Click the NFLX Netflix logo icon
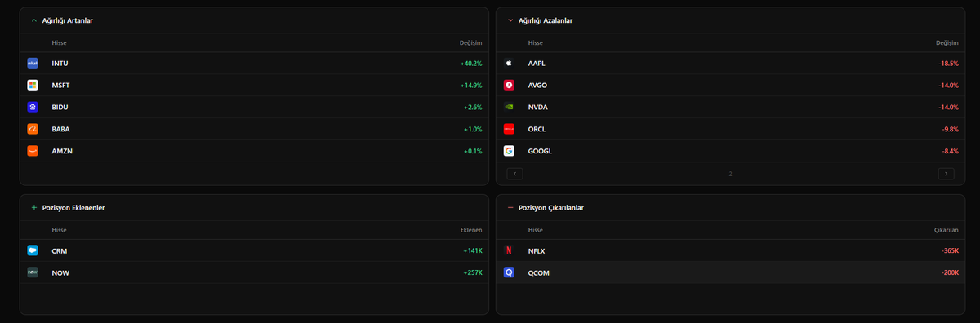This screenshot has width=980, height=323. 509,250
